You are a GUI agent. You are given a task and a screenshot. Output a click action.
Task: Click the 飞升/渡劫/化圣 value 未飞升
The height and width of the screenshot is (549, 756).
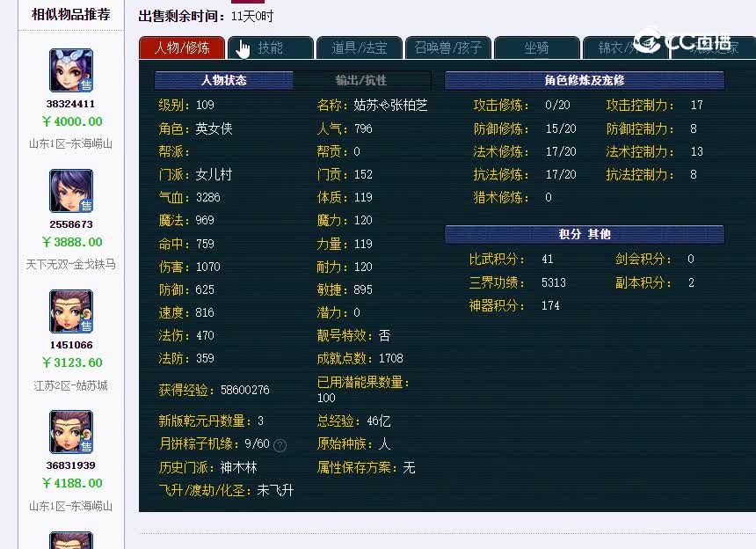(275, 491)
